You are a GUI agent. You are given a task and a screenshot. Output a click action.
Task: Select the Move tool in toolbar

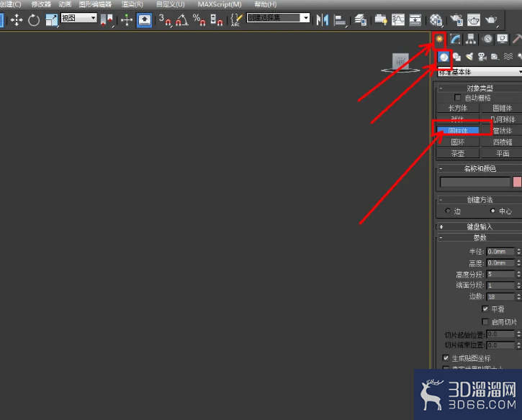17,20
